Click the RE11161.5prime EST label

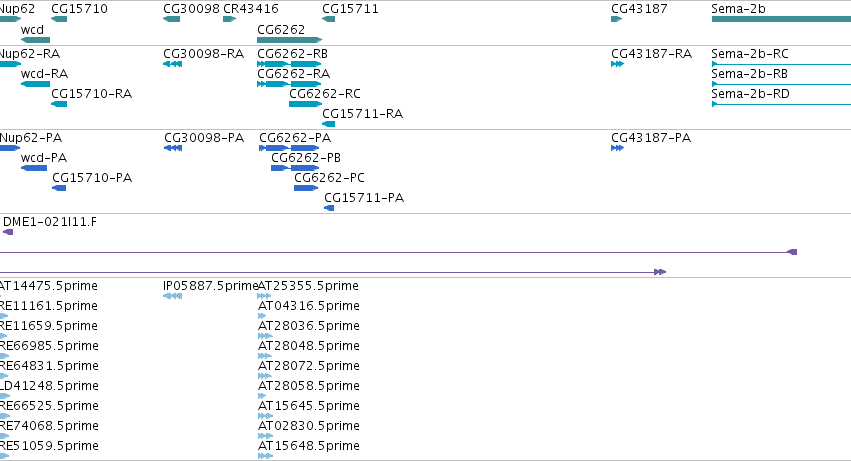(49, 306)
